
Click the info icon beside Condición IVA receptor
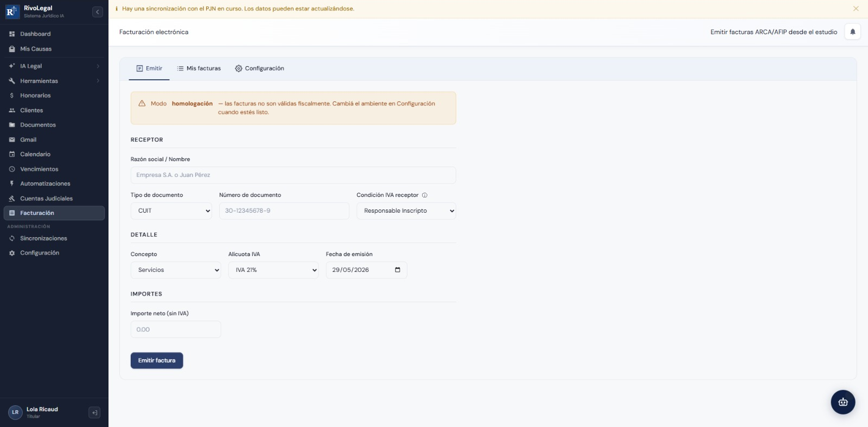(x=425, y=195)
